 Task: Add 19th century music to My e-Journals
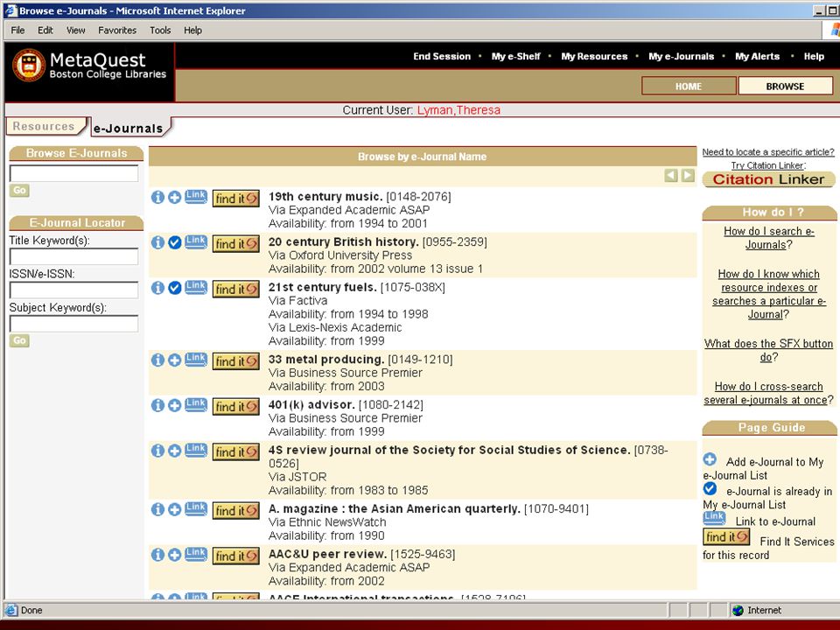point(175,197)
